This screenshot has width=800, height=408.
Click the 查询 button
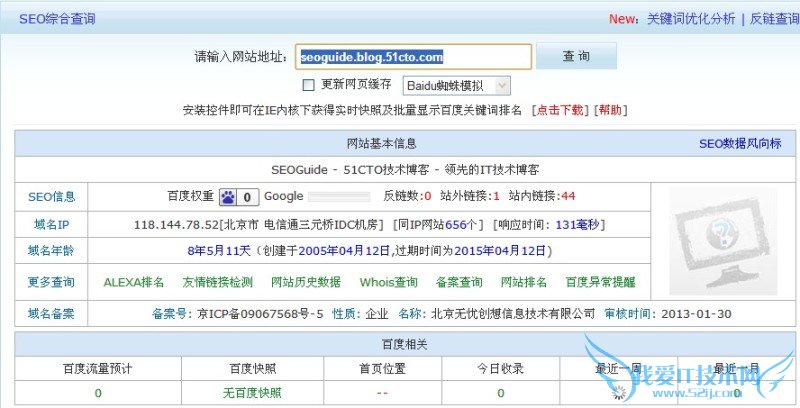(576, 56)
